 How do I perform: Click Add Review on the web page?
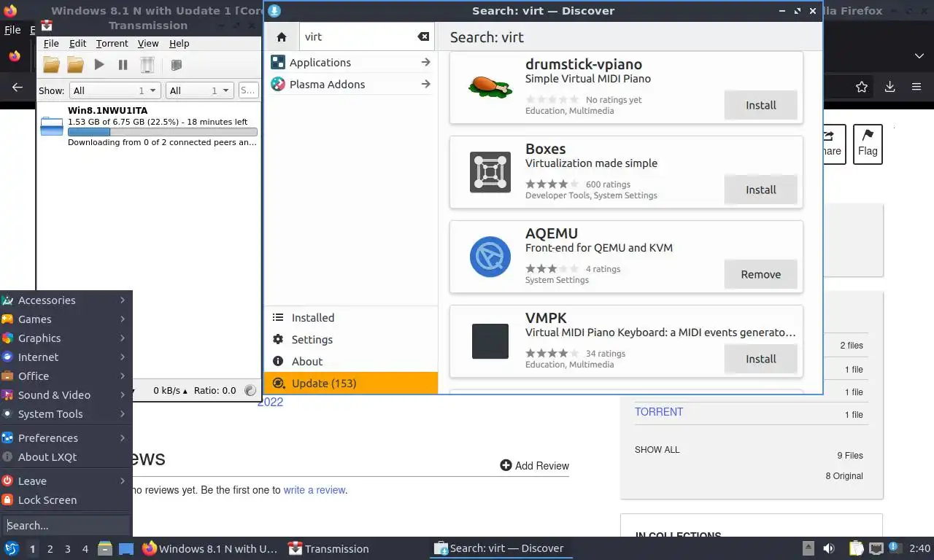[534, 465]
